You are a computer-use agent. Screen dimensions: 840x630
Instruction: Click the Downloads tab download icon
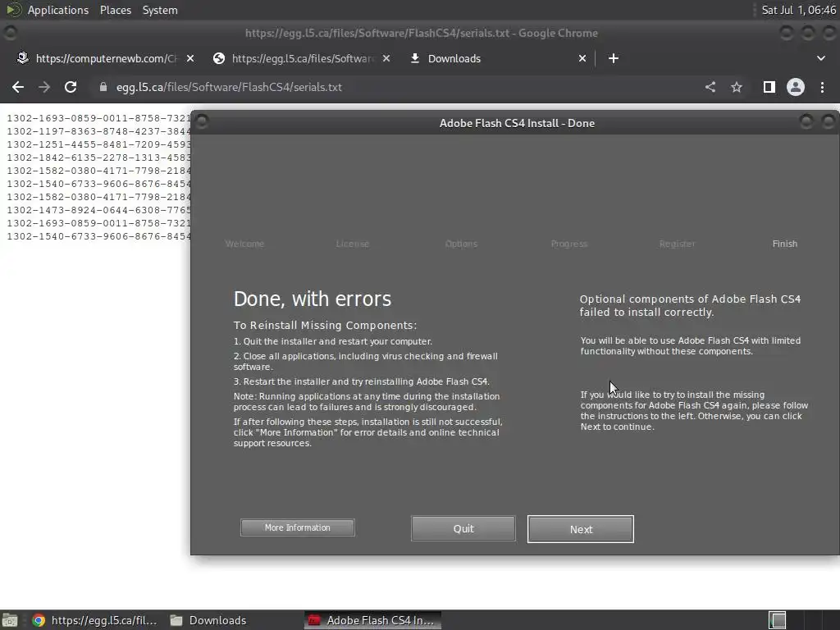[414, 58]
